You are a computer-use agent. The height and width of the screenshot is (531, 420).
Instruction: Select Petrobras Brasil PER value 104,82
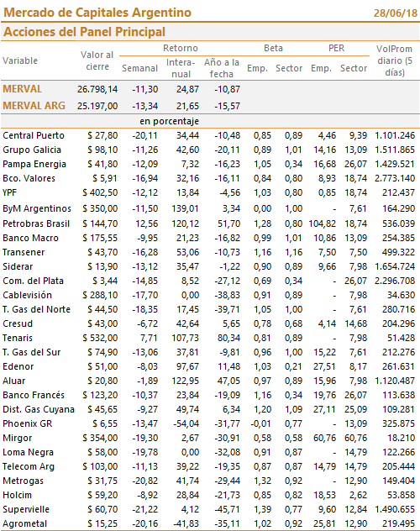click(323, 223)
